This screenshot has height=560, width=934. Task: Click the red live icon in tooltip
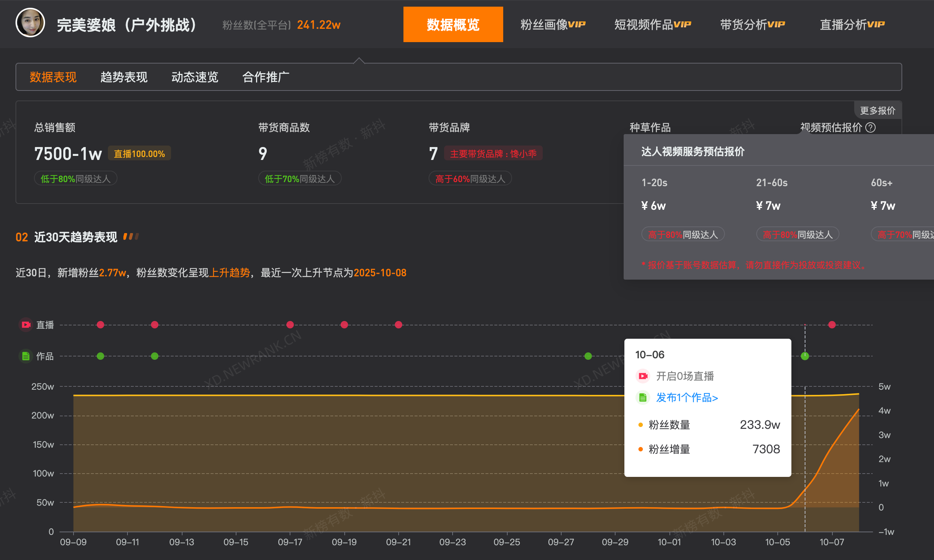[x=642, y=376]
